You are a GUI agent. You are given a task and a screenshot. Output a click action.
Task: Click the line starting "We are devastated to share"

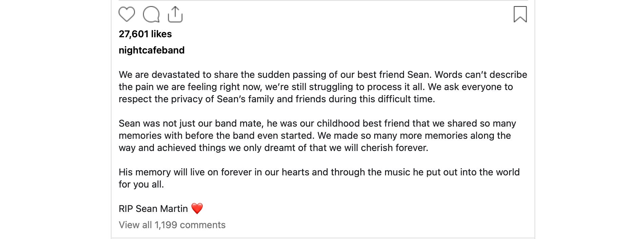click(x=323, y=74)
